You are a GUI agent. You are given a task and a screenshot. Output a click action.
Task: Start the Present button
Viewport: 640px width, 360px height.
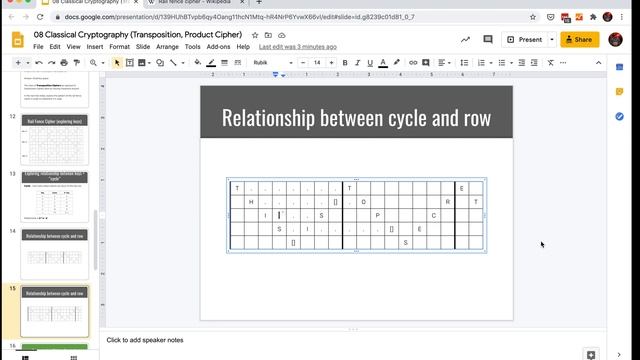pyautogui.click(x=524, y=40)
